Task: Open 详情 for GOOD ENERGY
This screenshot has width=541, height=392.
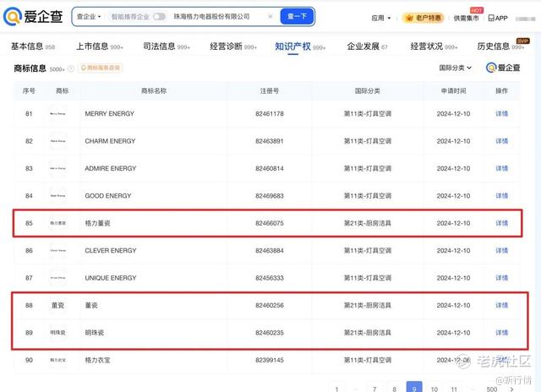Action: point(501,195)
